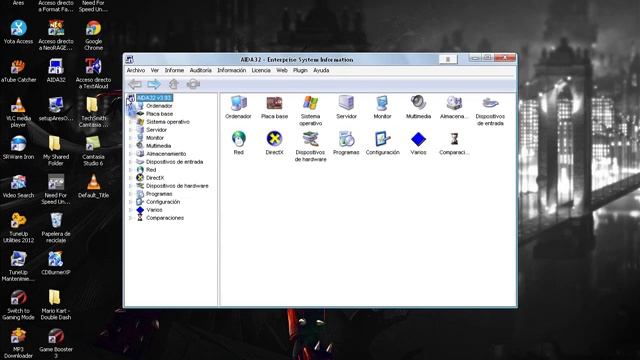Expand the Sistema operativo tree node
Screen dimensions: 640x360
(x=131, y=122)
